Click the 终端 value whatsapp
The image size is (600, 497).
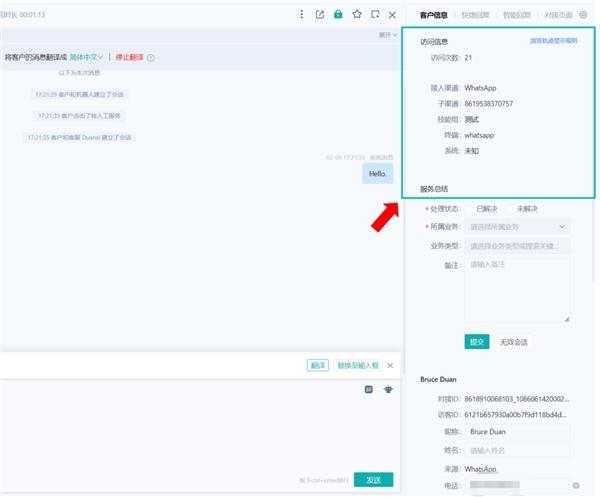[x=479, y=135]
